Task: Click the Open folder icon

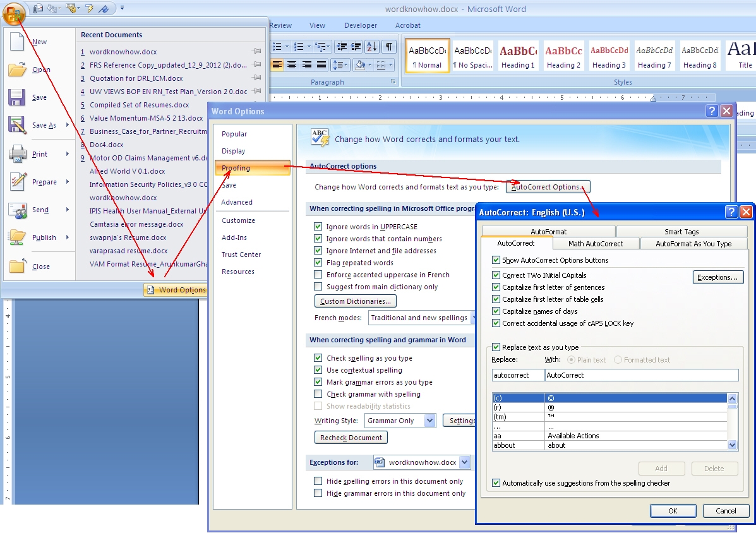Action: pos(17,69)
